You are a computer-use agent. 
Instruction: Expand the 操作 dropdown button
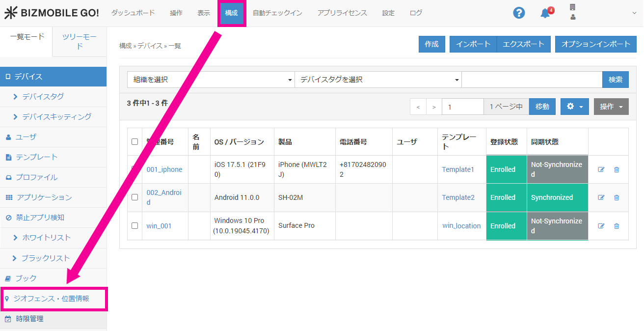click(611, 107)
